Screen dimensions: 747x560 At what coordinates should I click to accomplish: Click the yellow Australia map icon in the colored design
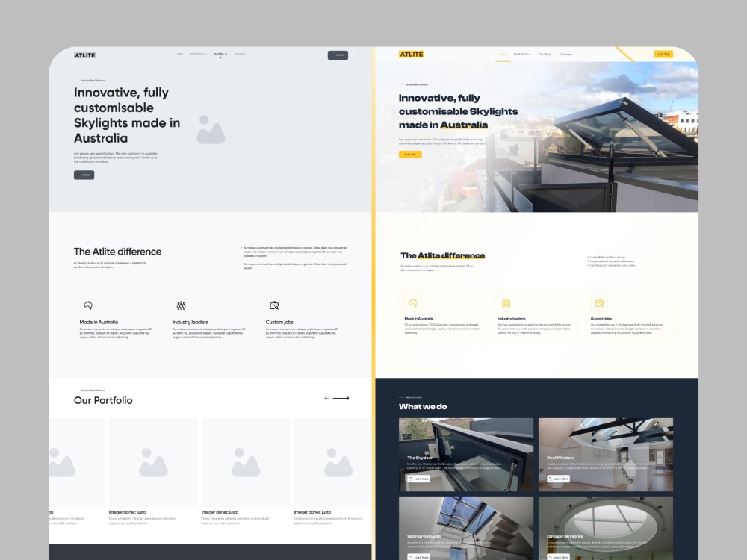[x=413, y=303]
